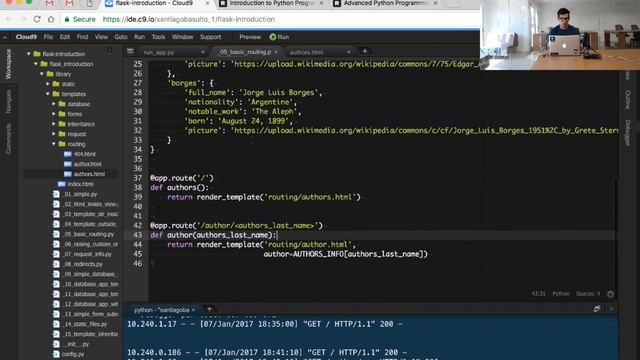The width and height of the screenshot is (640, 360).
Task: Toggle the Outline side panel
Action: pyautogui.click(x=628, y=100)
